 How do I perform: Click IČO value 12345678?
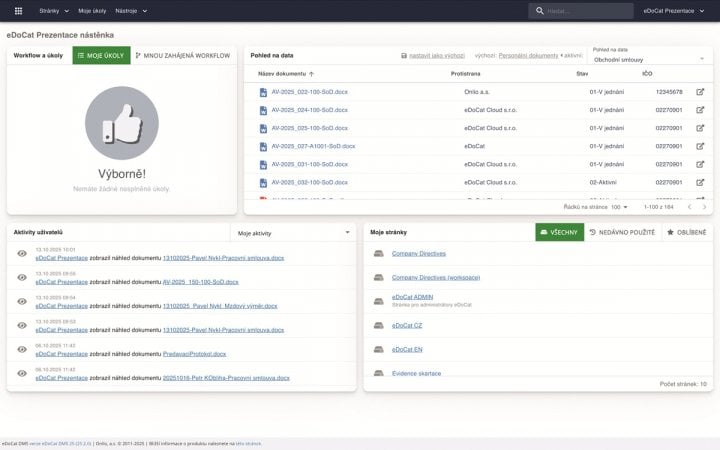click(x=669, y=92)
